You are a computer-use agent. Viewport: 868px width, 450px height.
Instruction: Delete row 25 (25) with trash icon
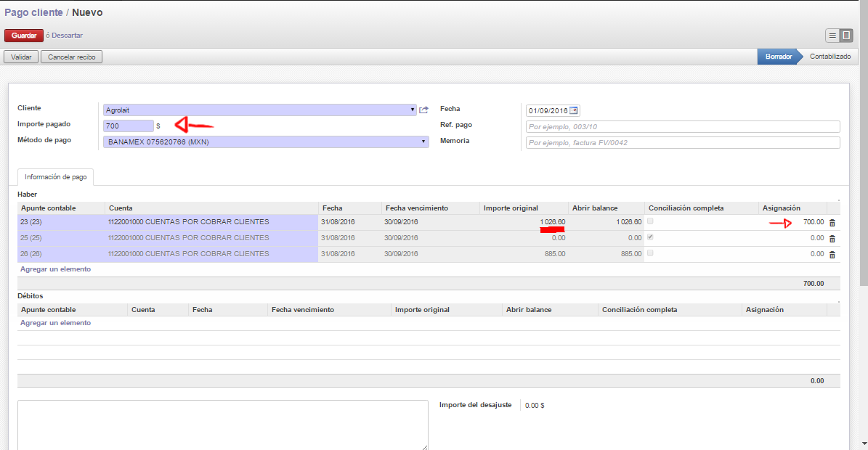pyautogui.click(x=832, y=239)
